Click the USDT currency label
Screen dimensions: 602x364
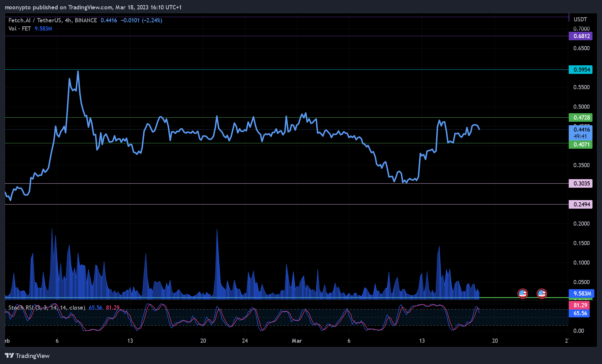click(x=580, y=19)
